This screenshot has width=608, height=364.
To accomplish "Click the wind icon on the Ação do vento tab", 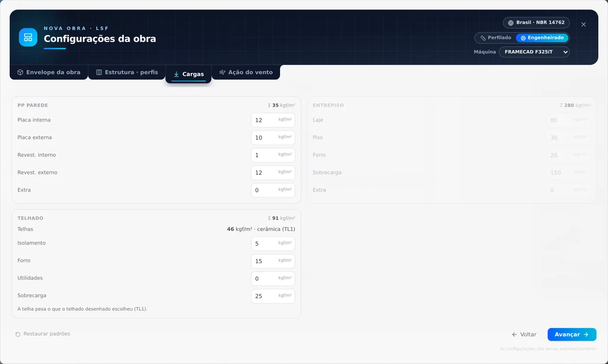I will [222, 73].
